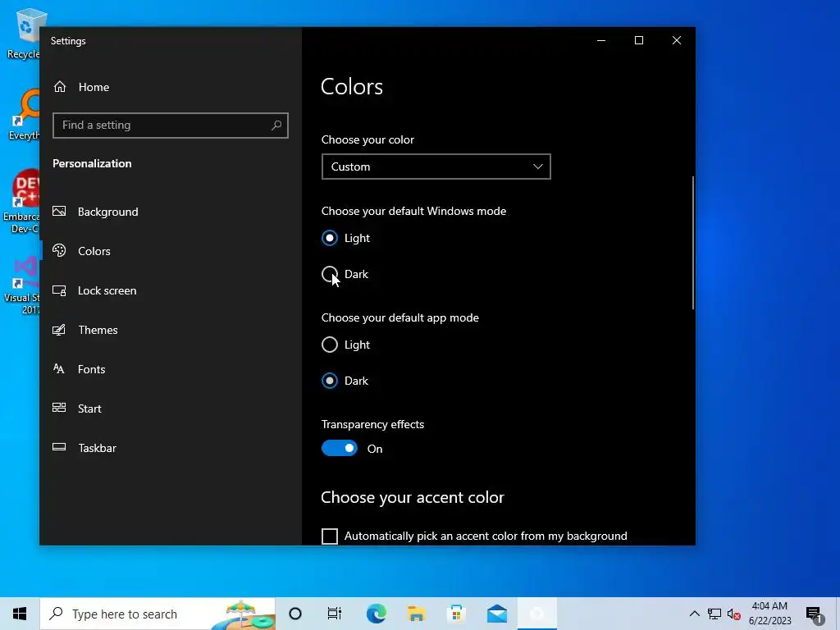
Task: Open Microsoft Store from taskbar
Action: [x=456, y=614]
